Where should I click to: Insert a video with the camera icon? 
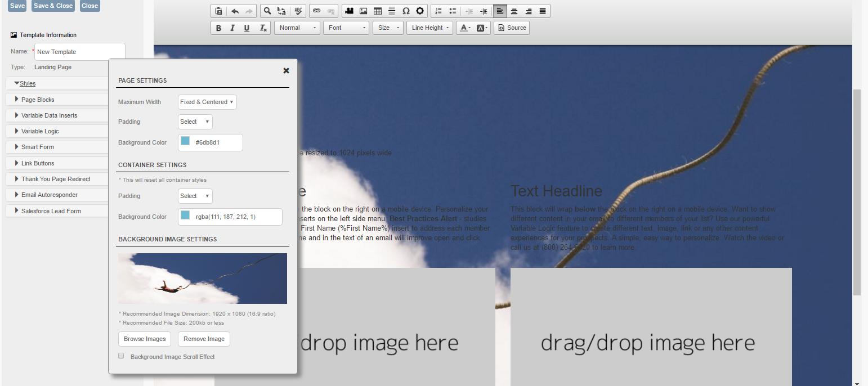click(349, 11)
